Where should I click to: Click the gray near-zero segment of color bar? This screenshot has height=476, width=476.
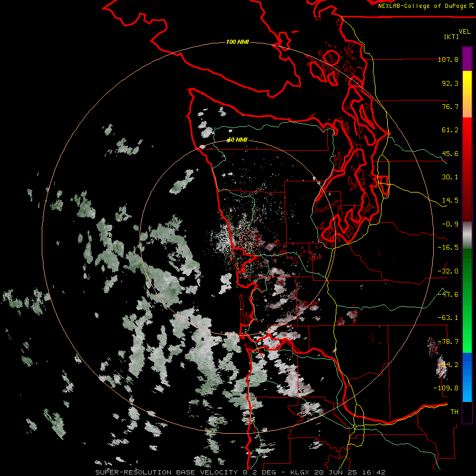(x=467, y=235)
